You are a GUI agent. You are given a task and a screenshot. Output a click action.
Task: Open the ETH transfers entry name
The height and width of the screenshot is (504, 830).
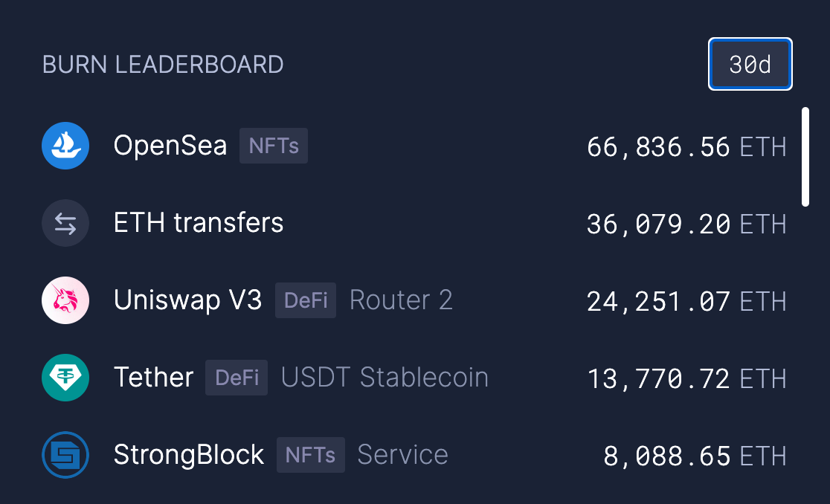coord(198,223)
